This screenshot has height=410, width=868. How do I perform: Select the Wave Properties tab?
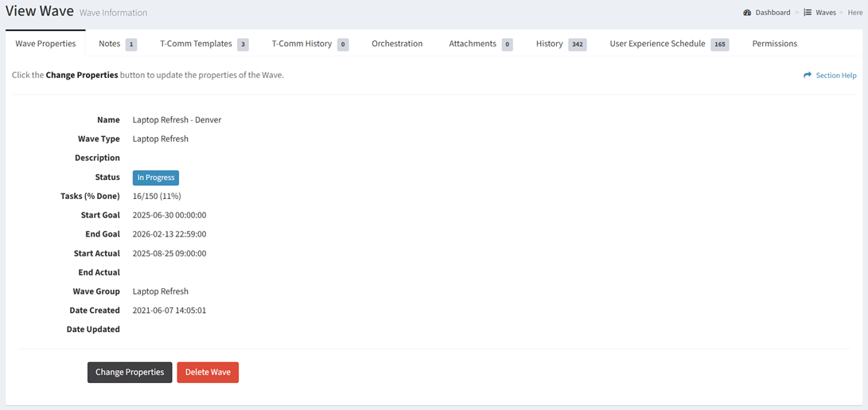coord(45,44)
